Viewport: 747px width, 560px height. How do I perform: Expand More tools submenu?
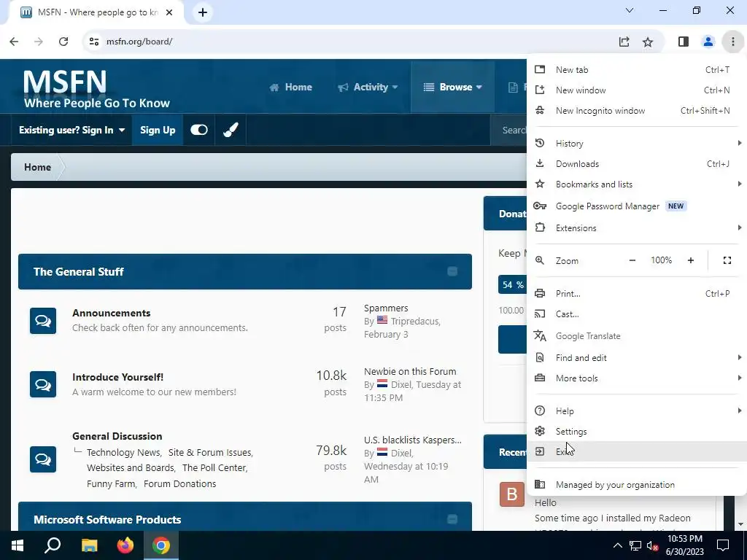click(636, 378)
